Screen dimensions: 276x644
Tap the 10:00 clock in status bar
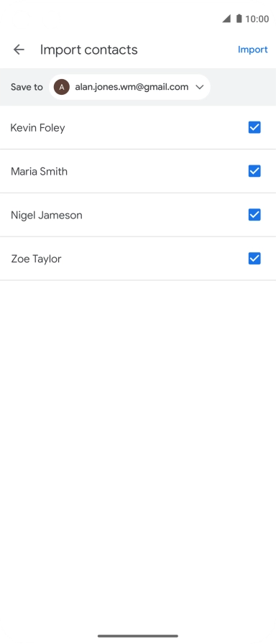click(x=257, y=19)
